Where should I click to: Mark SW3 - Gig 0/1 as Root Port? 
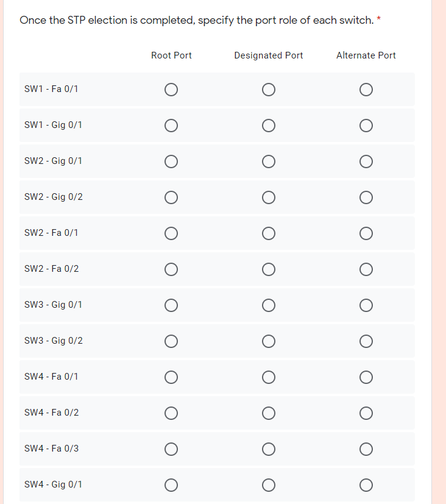pos(171,305)
